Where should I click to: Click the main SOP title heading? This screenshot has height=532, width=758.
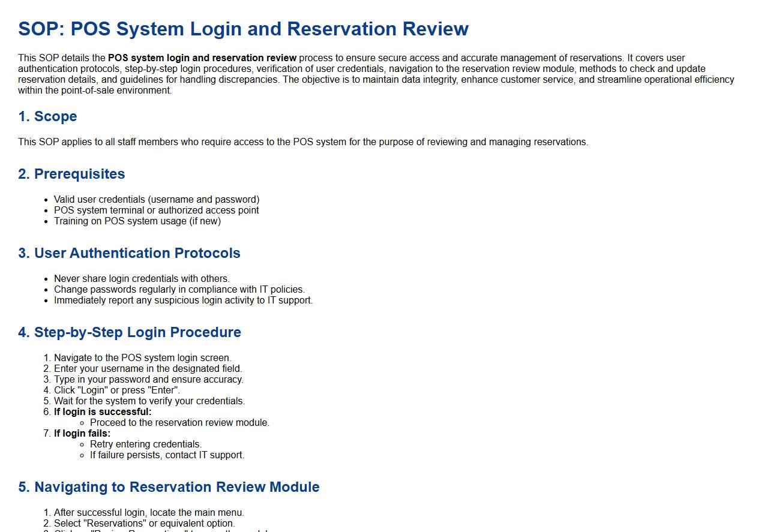[x=243, y=29]
